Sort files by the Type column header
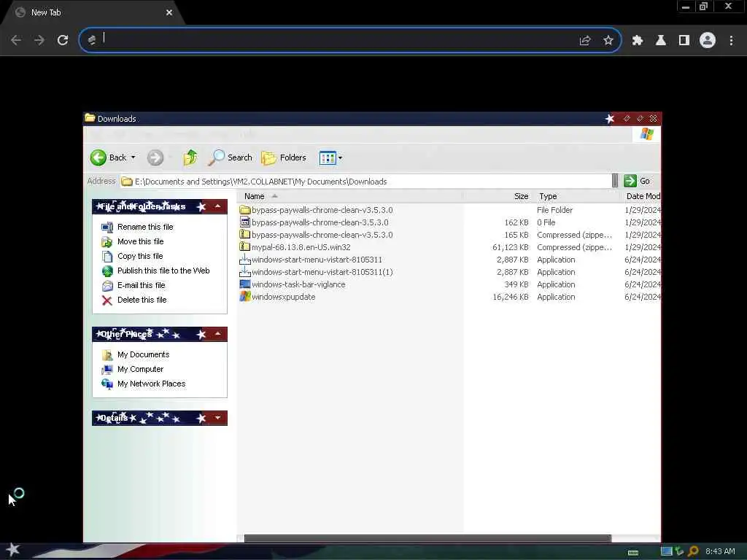The width and height of the screenshot is (747, 560). pos(576,196)
